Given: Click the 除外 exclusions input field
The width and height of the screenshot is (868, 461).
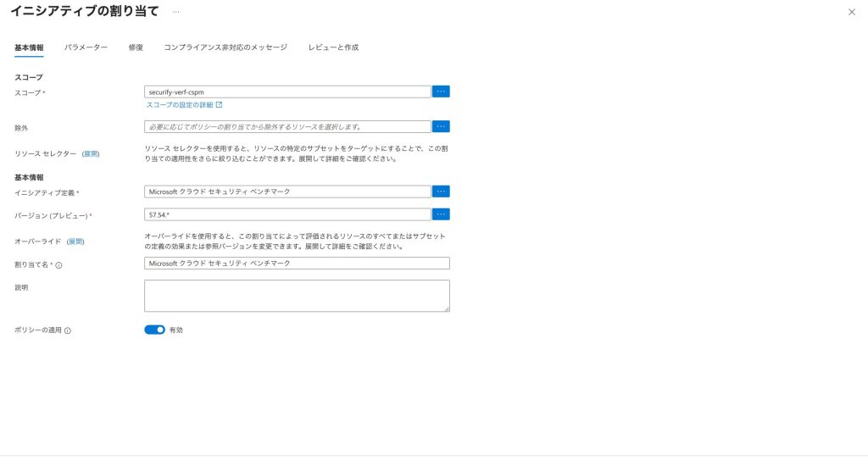Looking at the screenshot, I should click(x=287, y=126).
